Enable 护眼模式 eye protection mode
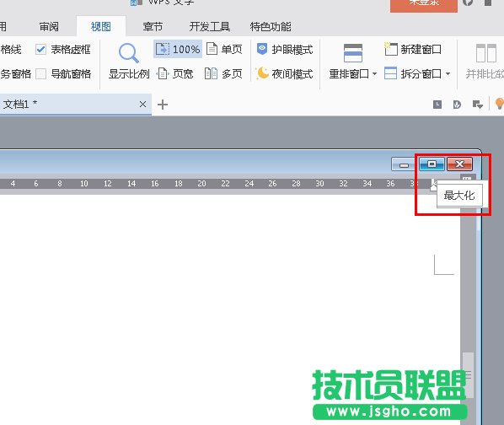Image resolution: width=504 pixels, height=425 pixels. click(285, 49)
